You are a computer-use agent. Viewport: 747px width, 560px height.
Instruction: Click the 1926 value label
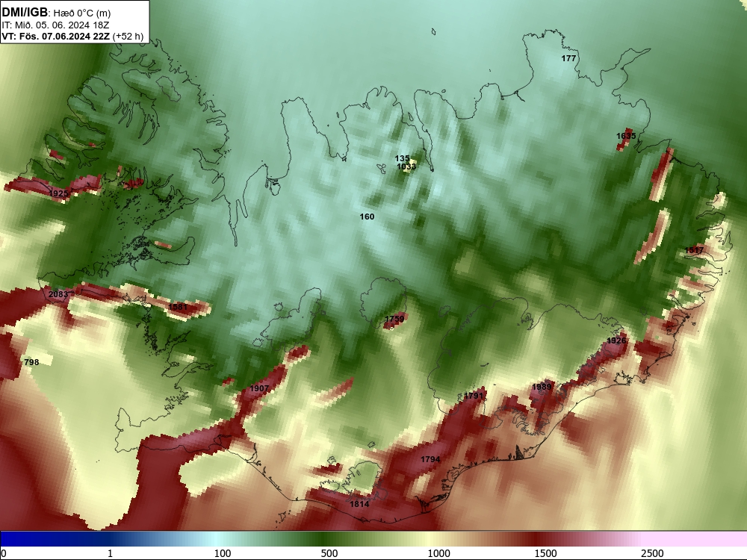click(x=616, y=341)
